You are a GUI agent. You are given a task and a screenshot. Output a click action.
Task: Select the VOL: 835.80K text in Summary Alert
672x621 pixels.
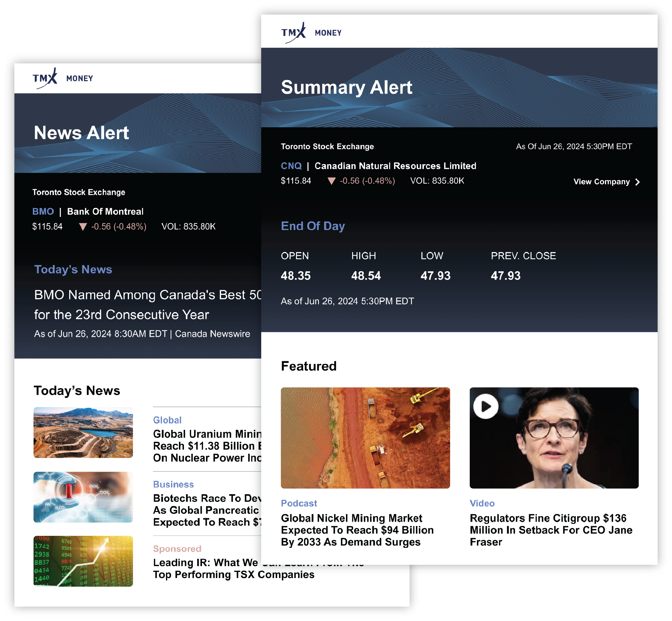point(437,181)
